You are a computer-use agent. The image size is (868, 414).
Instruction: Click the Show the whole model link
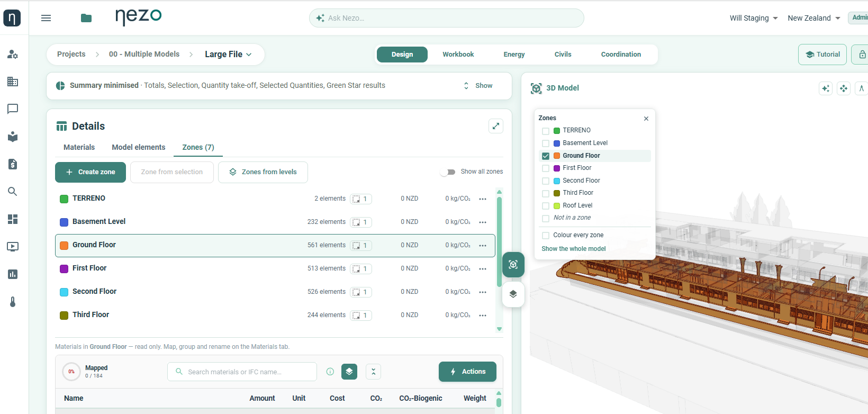574,249
